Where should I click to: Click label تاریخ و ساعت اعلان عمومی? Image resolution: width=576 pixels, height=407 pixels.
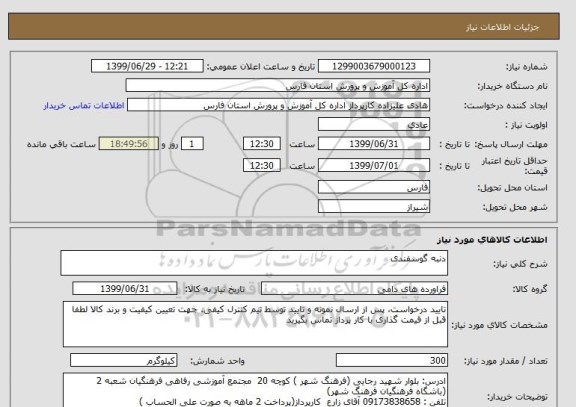click(x=261, y=67)
